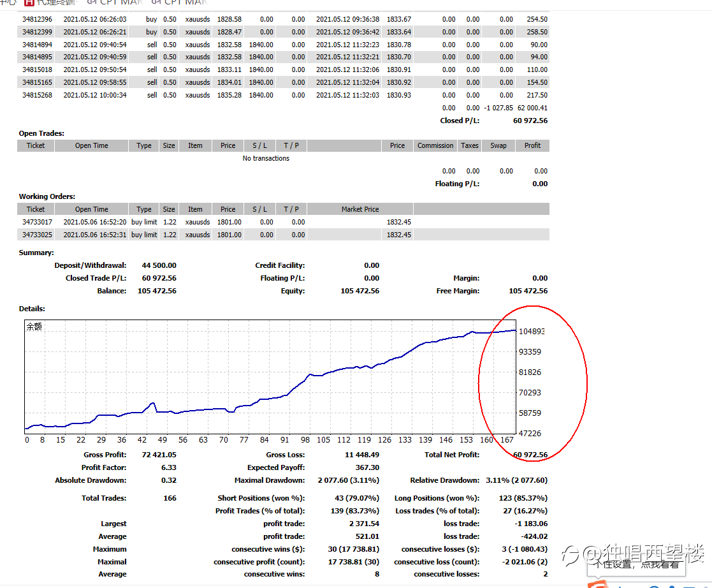The image size is (712, 588).
Task: Click the first CPT MAR tab icon
Action: coord(91,3)
